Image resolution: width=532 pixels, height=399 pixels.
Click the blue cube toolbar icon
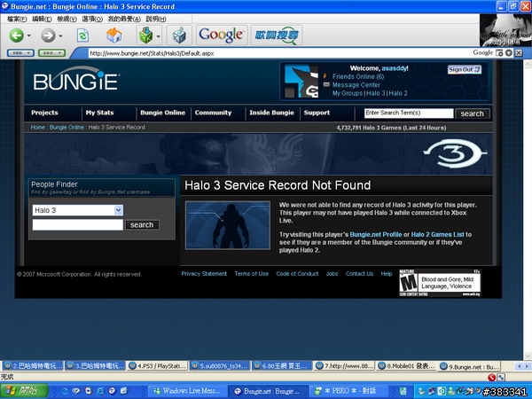pos(179,35)
